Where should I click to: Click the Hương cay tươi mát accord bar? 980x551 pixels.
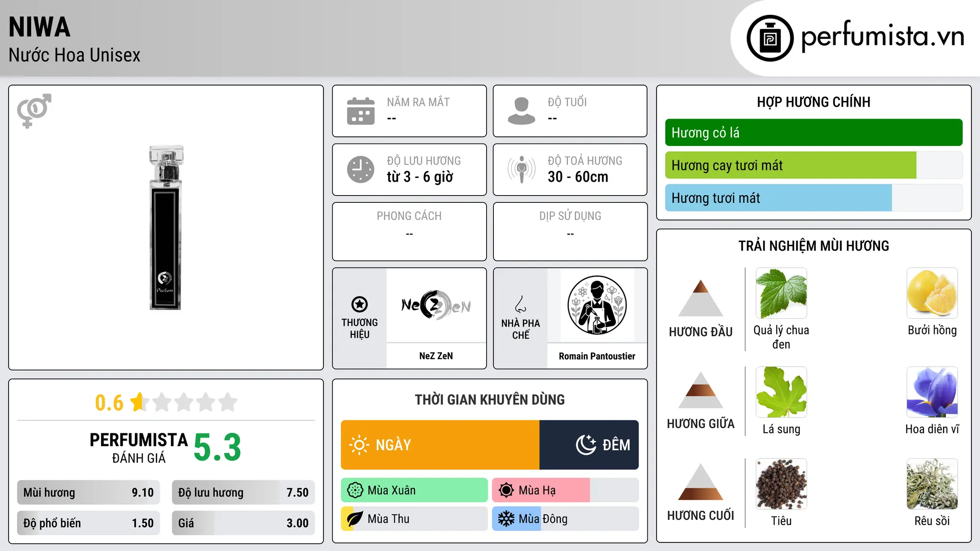tap(813, 165)
